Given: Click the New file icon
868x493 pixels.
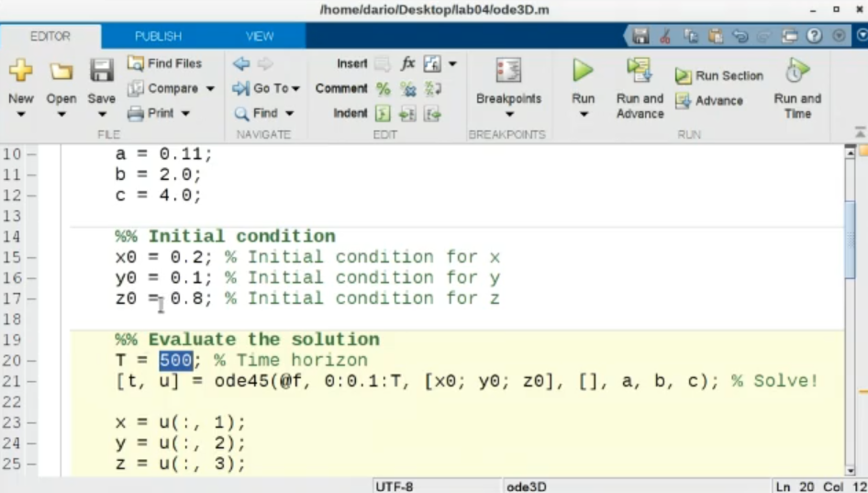Looking at the screenshot, I should click(x=20, y=72).
